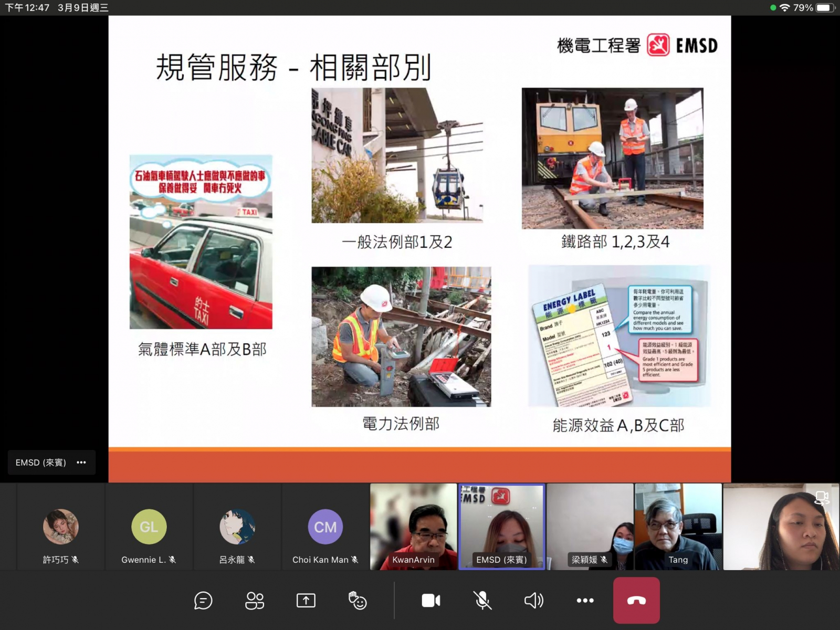Select the KwanArvin video tile
Viewport: 840px width, 630px height.
[x=414, y=526]
